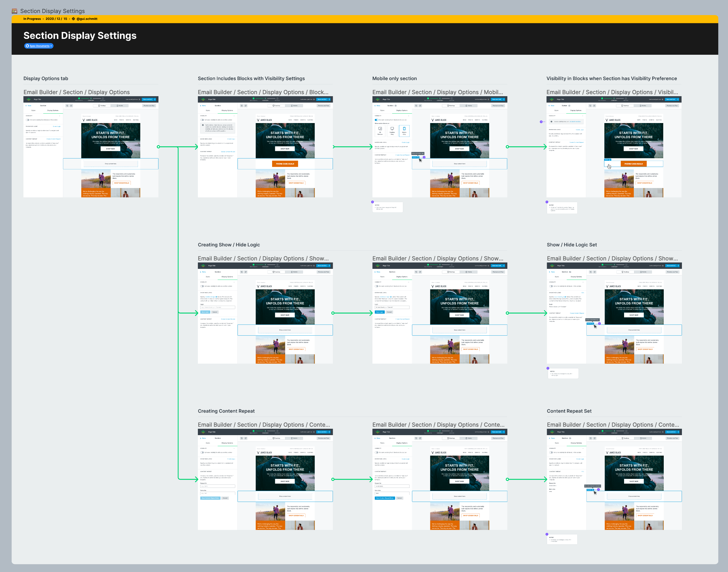This screenshot has width=728, height=572.
Task: Open Save and Exit arrow in Mobile only section frame
Action: [504, 100]
